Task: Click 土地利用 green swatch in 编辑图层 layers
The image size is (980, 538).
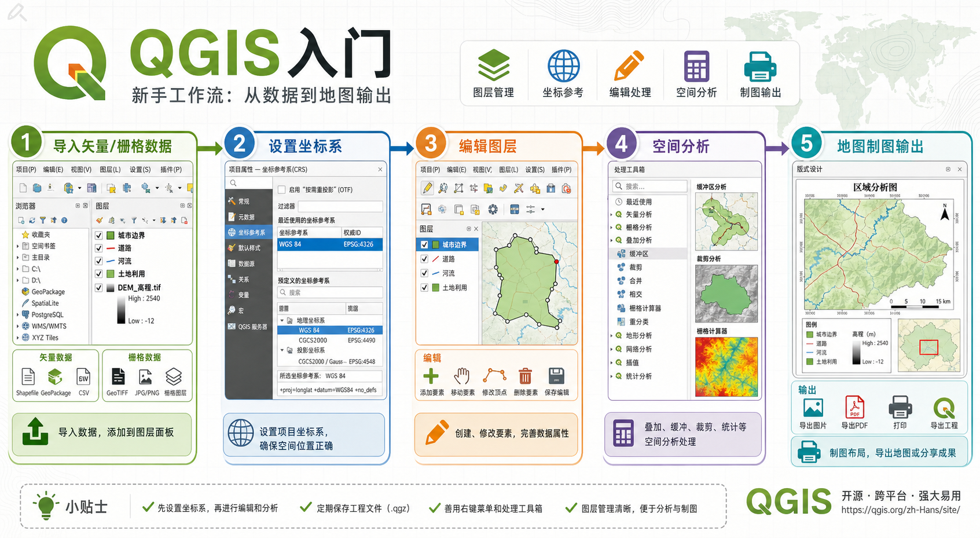Action: pyautogui.click(x=436, y=287)
